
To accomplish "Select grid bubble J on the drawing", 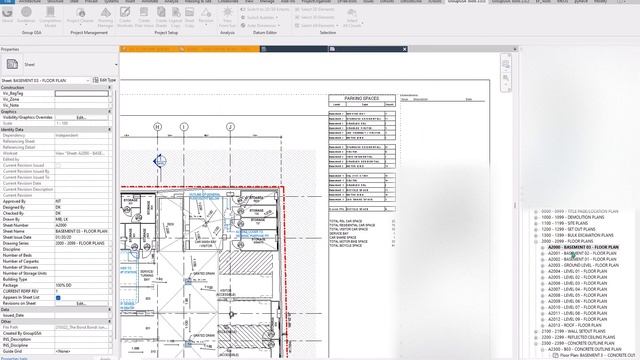I will coord(230,127).
